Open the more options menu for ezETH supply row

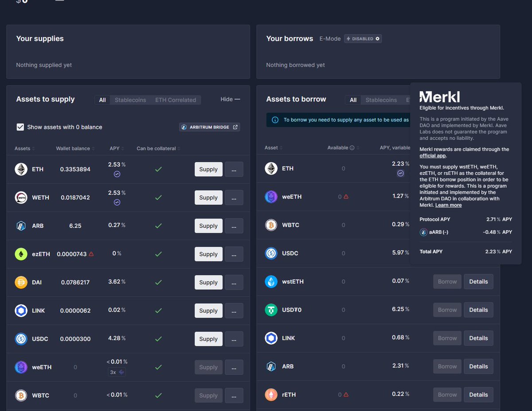pyautogui.click(x=234, y=254)
